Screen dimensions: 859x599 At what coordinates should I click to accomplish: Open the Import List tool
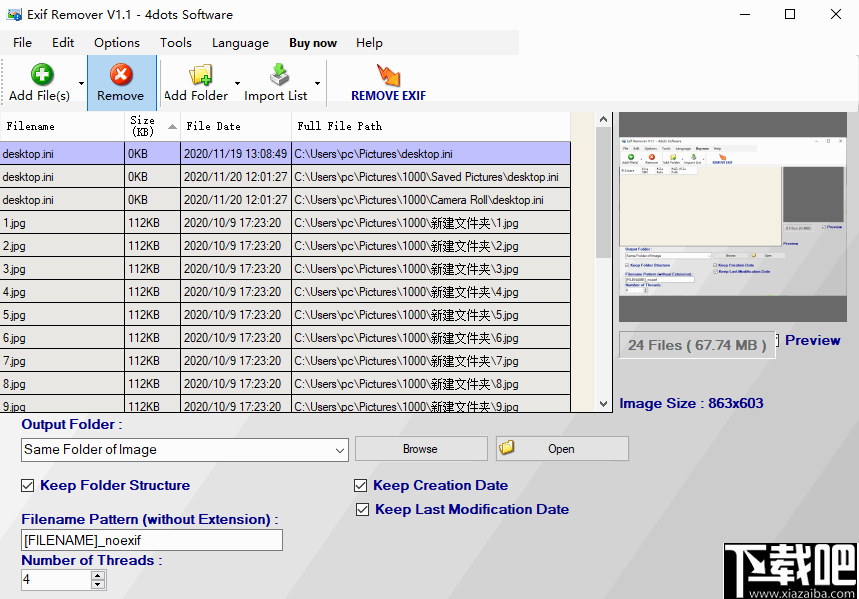coord(280,75)
